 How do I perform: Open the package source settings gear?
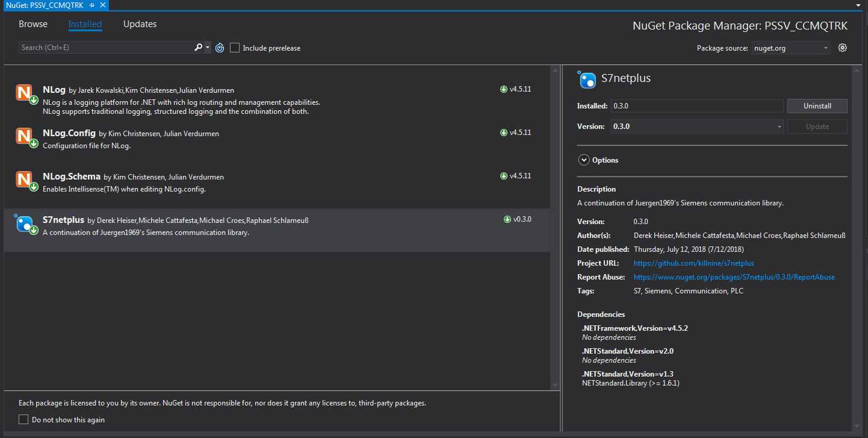pyautogui.click(x=843, y=48)
